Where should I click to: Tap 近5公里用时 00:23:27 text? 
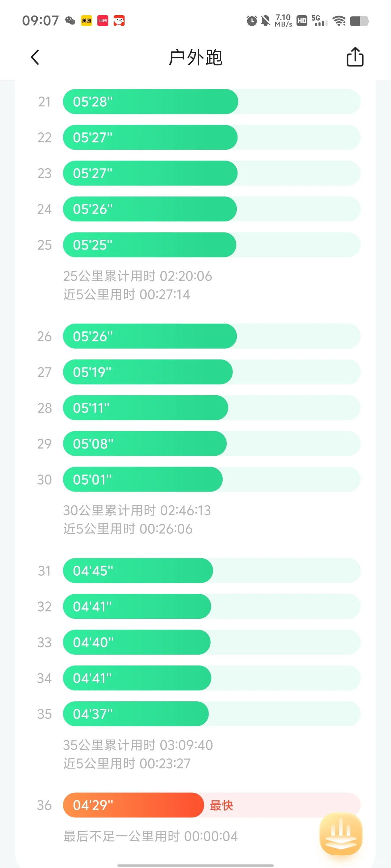coord(127,763)
